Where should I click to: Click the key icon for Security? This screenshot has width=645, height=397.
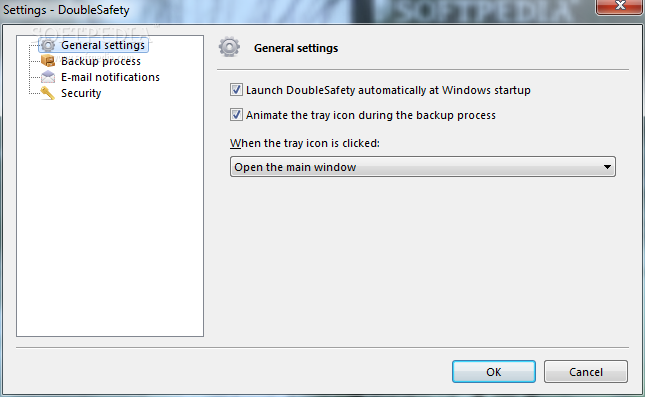point(48,93)
